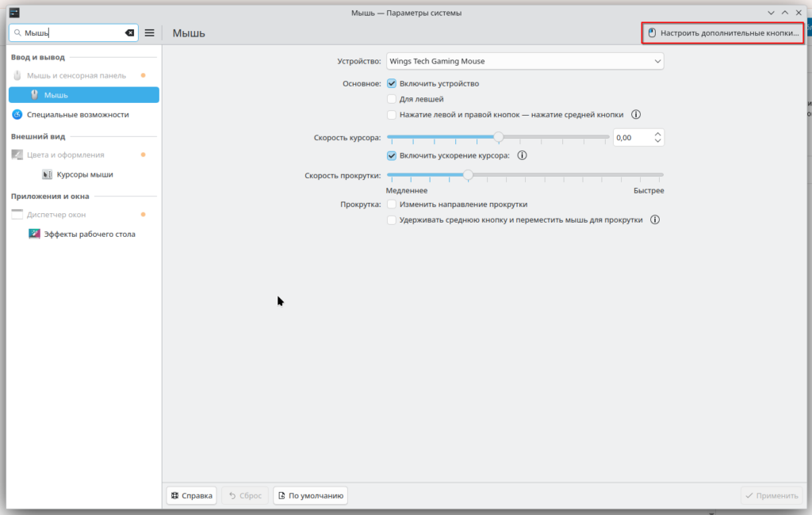Clear the search field with the backspace icon

[x=129, y=32]
